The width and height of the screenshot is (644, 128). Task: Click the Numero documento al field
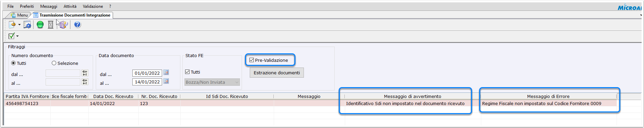(x=63, y=82)
